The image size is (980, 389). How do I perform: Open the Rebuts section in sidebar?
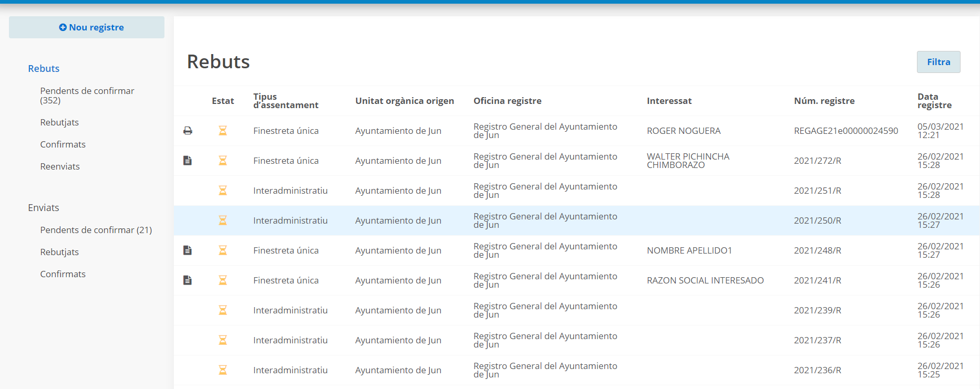pos(44,69)
